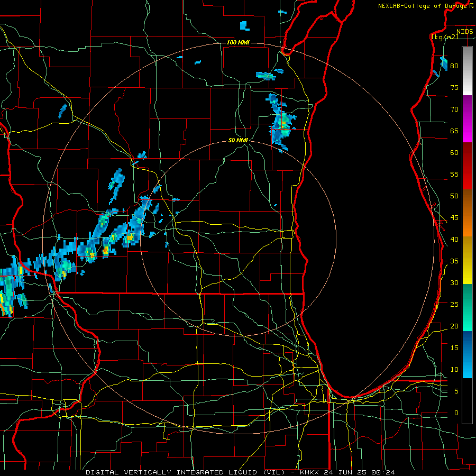Click the color scale value 60
Image resolution: width=476 pixels, height=476 pixels.
tap(454, 153)
